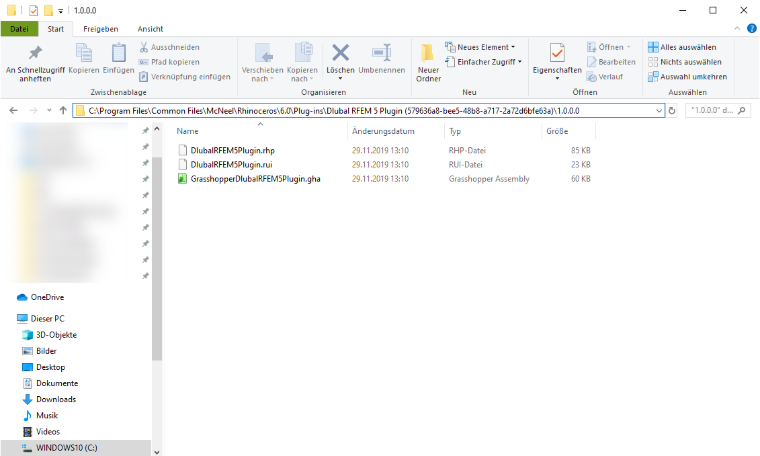The width and height of the screenshot is (760, 456).
Task: Select GrasshopperDlubalRFEM5Plugin.gha file
Action: click(x=255, y=179)
